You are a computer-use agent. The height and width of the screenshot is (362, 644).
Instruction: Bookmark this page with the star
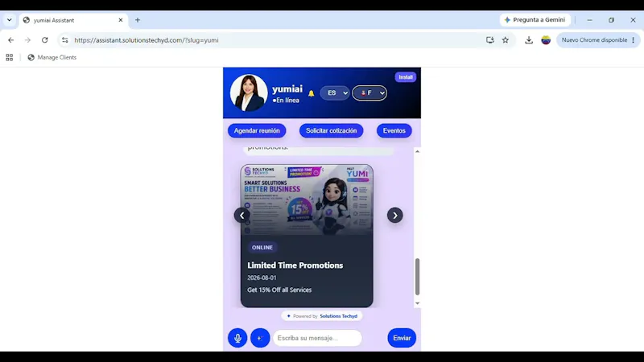coord(506,40)
